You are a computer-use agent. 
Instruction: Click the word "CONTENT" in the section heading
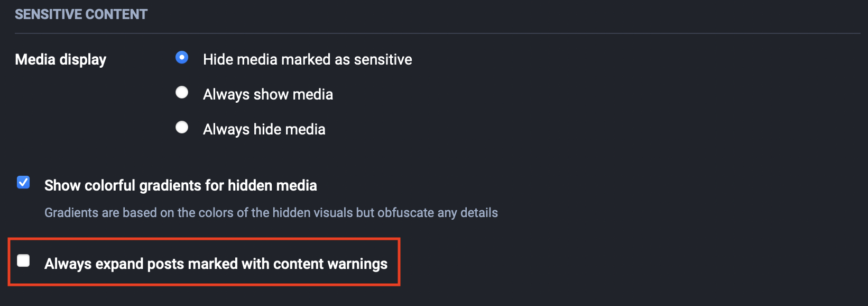tap(116, 14)
